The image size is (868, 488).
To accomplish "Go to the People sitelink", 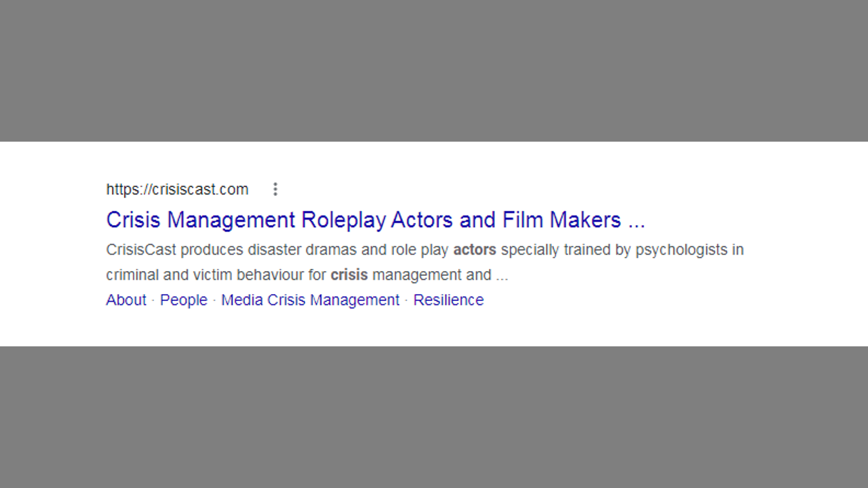I will click(184, 300).
